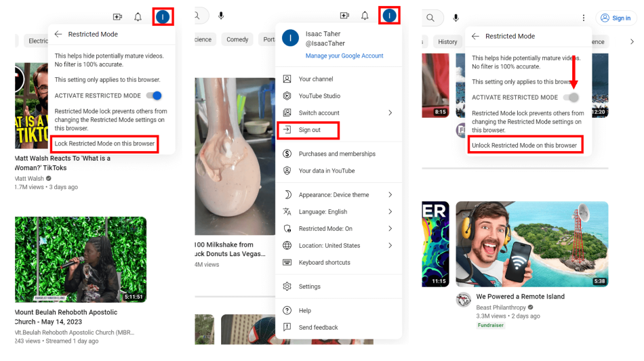The height and width of the screenshot is (361, 644).
Task: Click the Create video icon in left panel
Action: click(117, 17)
